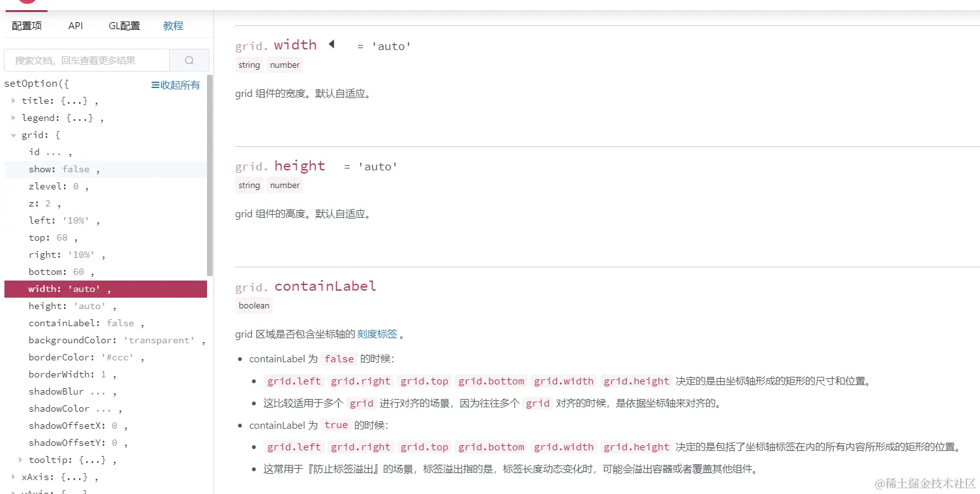Click the grid.height heading
Screen dimensions: 980x494
(x=280, y=166)
